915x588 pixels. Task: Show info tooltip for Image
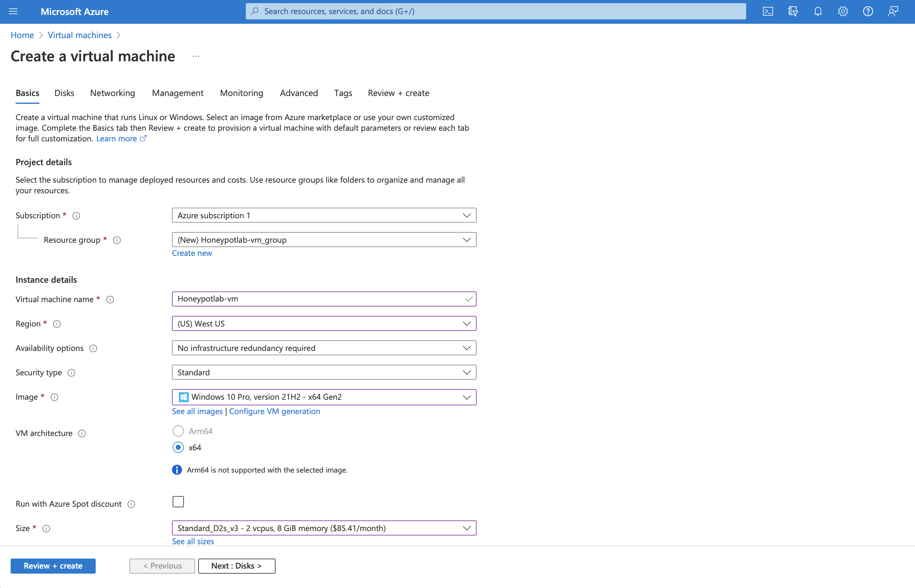[55, 398]
